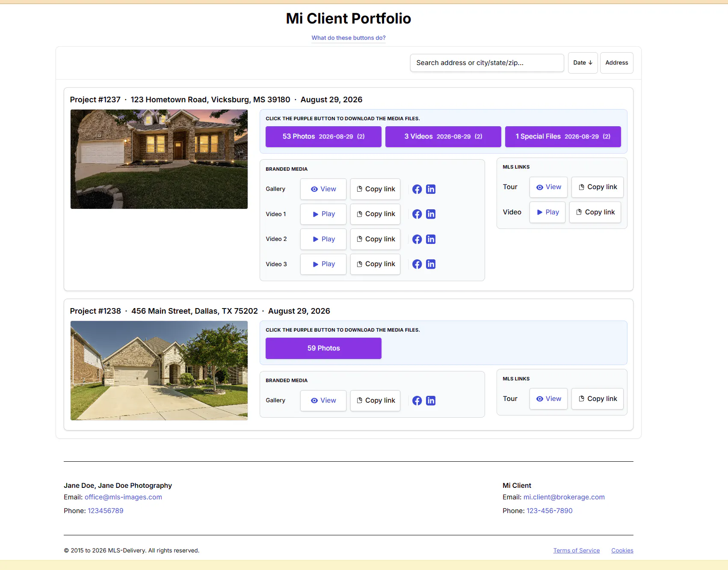Open the 123 Hometown Road house thumbnail
The image size is (728, 570).
[159, 159]
